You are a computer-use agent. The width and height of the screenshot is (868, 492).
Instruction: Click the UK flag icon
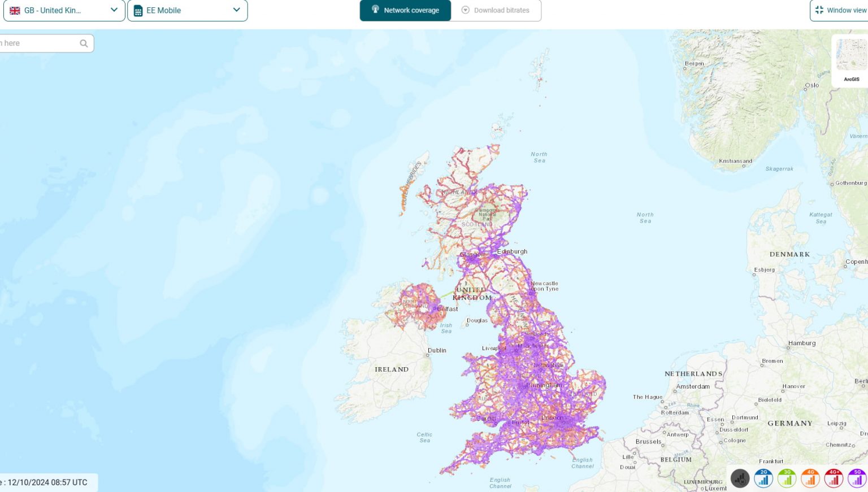(x=15, y=11)
